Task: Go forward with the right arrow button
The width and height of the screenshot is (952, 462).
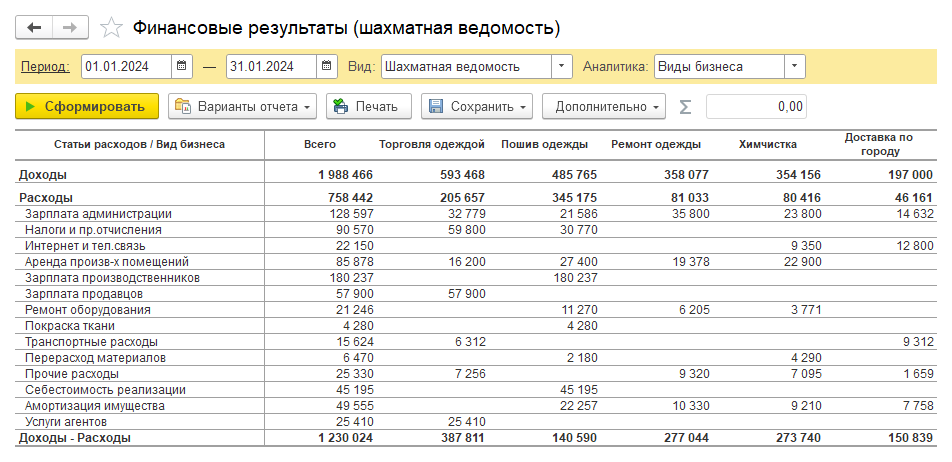Action: point(70,27)
